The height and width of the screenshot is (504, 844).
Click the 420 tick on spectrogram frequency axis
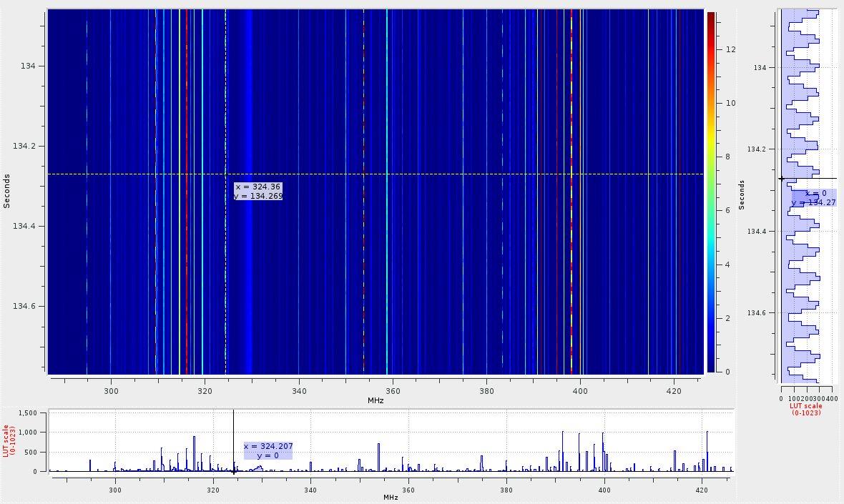tap(674, 391)
